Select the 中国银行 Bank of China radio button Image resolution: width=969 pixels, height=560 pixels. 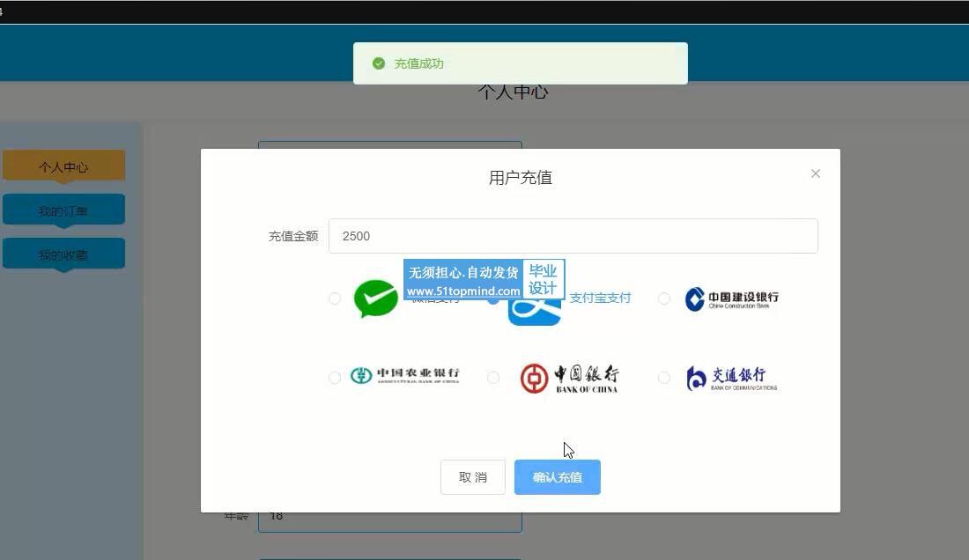coord(493,377)
